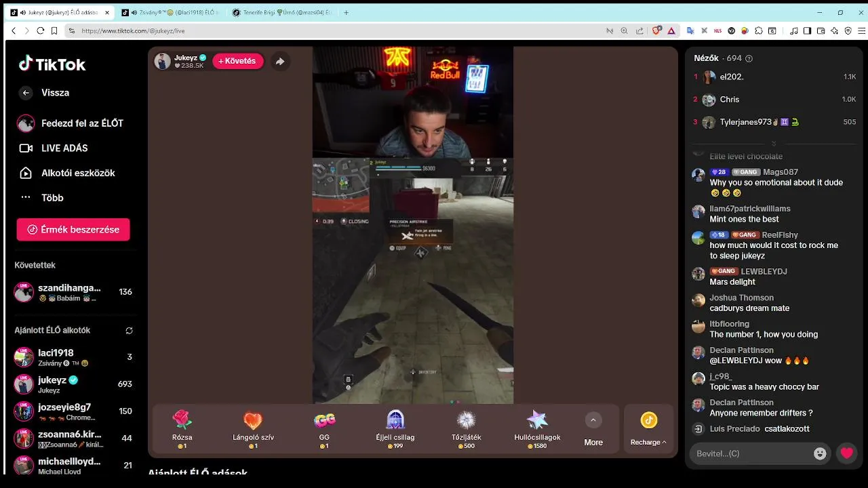The image size is (868, 488).
Task: Open szandihanga followed live channel
Action: [x=73, y=292]
